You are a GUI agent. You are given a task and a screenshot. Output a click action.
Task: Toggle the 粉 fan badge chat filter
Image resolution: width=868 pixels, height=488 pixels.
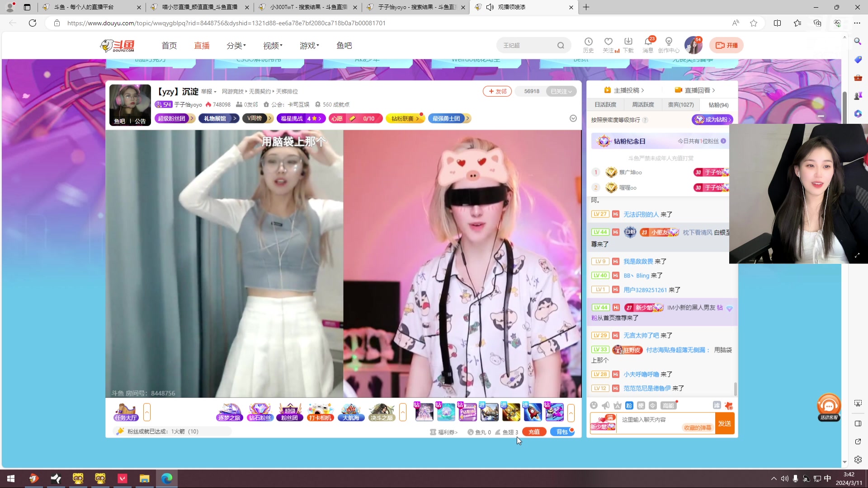(x=629, y=405)
